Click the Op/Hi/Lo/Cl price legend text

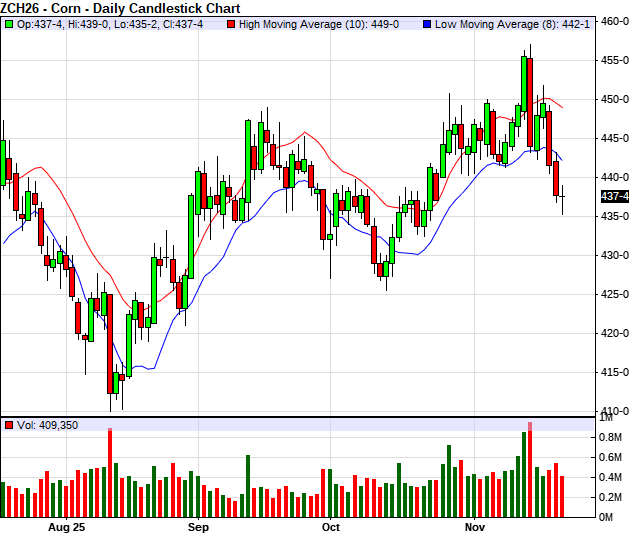tap(115, 23)
